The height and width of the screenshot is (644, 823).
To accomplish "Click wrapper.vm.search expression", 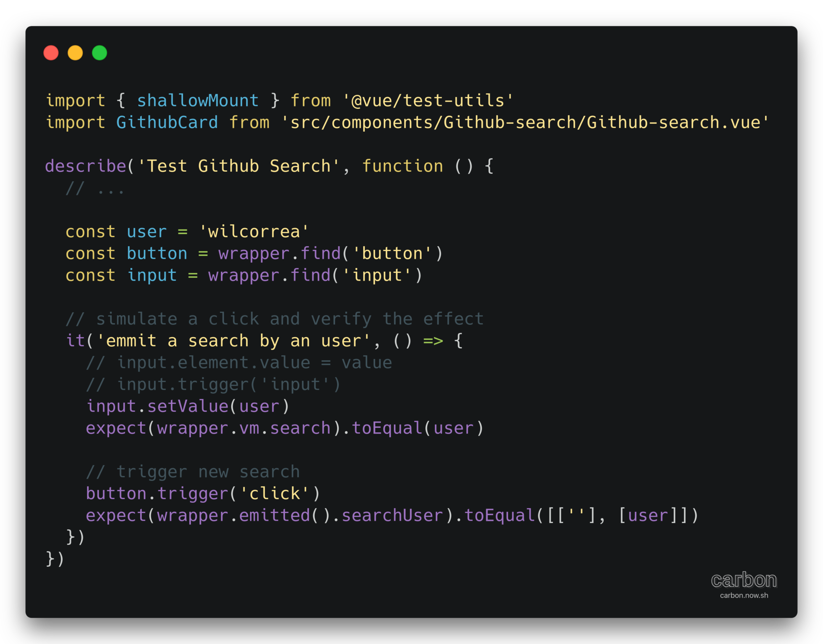I will tap(244, 428).
